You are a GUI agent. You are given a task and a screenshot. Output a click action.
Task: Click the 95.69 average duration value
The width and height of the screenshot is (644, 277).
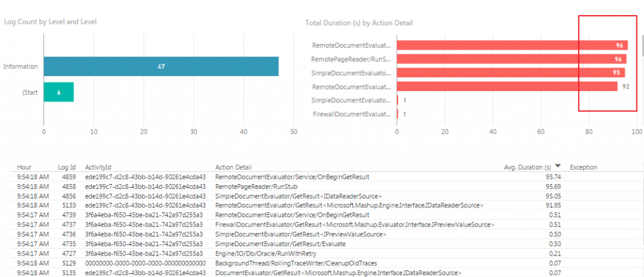point(553,187)
